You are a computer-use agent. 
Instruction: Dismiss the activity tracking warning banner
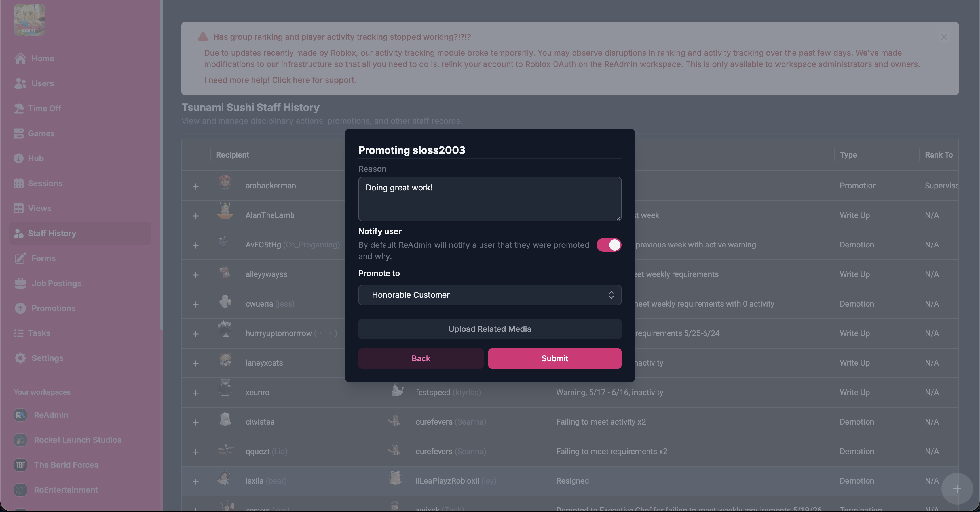click(x=944, y=37)
